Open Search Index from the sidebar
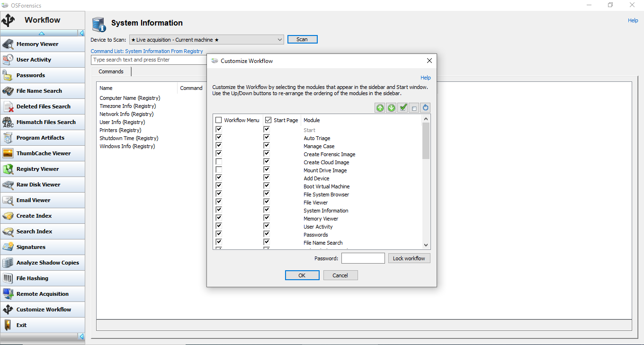This screenshot has width=644, height=345. click(43, 231)
